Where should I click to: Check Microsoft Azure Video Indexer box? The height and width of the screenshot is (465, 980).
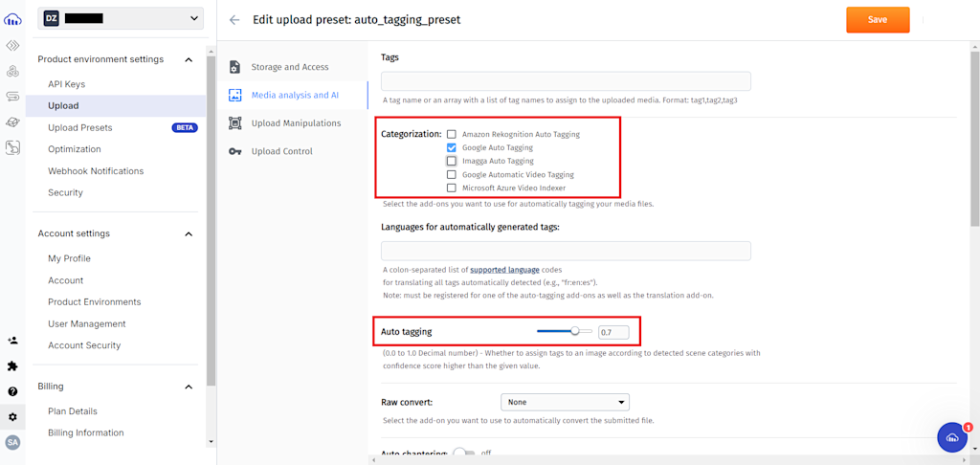[452, 188]
